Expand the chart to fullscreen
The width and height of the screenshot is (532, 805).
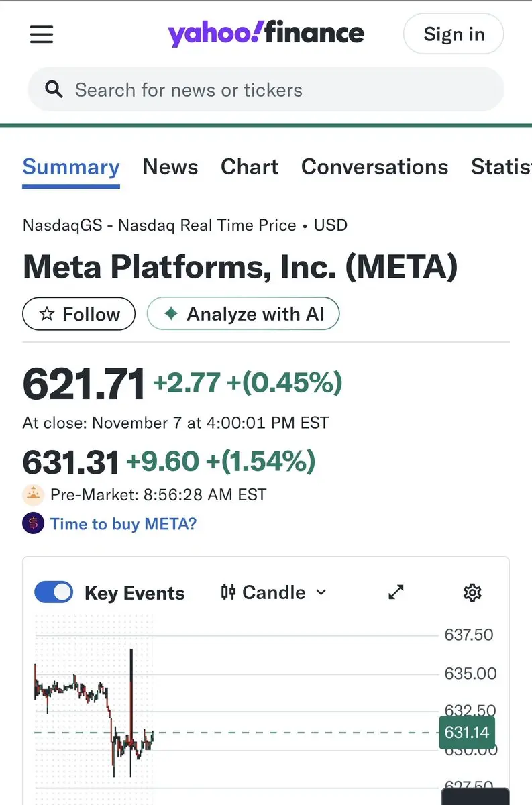pyautogui.click(x=396, y=592)
